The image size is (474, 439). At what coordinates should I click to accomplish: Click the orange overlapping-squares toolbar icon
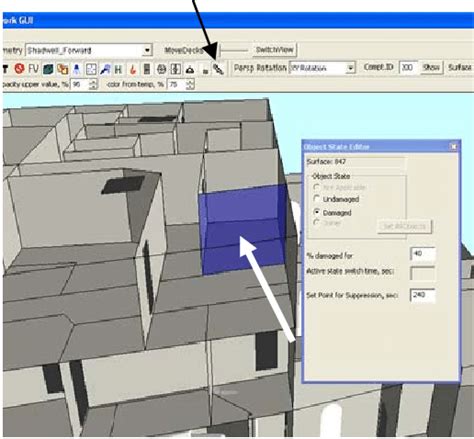point(62,69)
